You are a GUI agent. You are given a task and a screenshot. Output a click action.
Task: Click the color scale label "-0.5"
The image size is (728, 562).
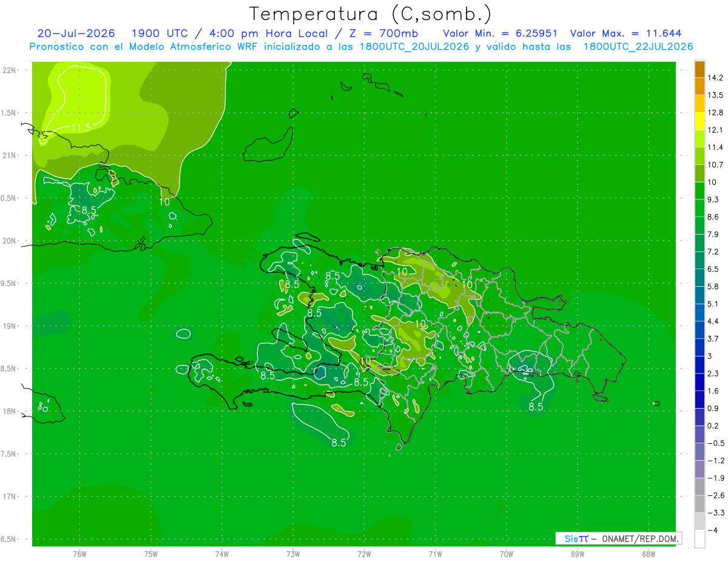[715, 443]
